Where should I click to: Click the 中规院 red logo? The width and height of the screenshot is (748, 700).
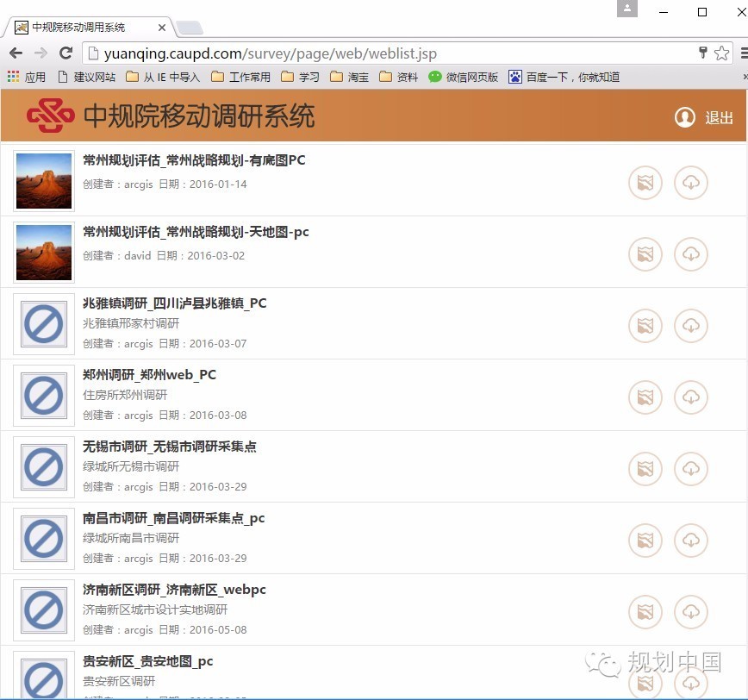51,116
